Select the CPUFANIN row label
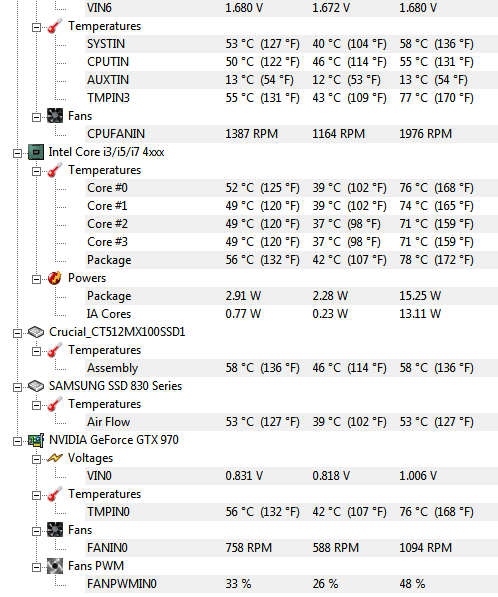The width and height of the screenshot is (498, 597). point(116,134)
